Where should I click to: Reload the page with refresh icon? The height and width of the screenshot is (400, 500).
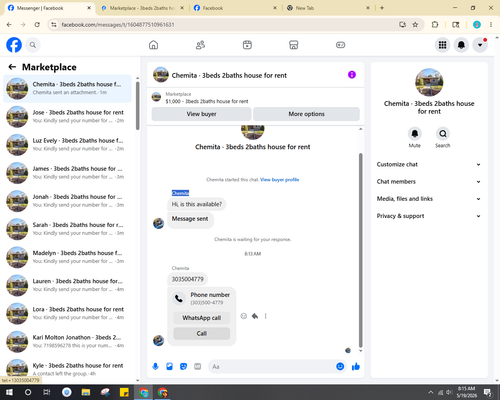(37, 25)
